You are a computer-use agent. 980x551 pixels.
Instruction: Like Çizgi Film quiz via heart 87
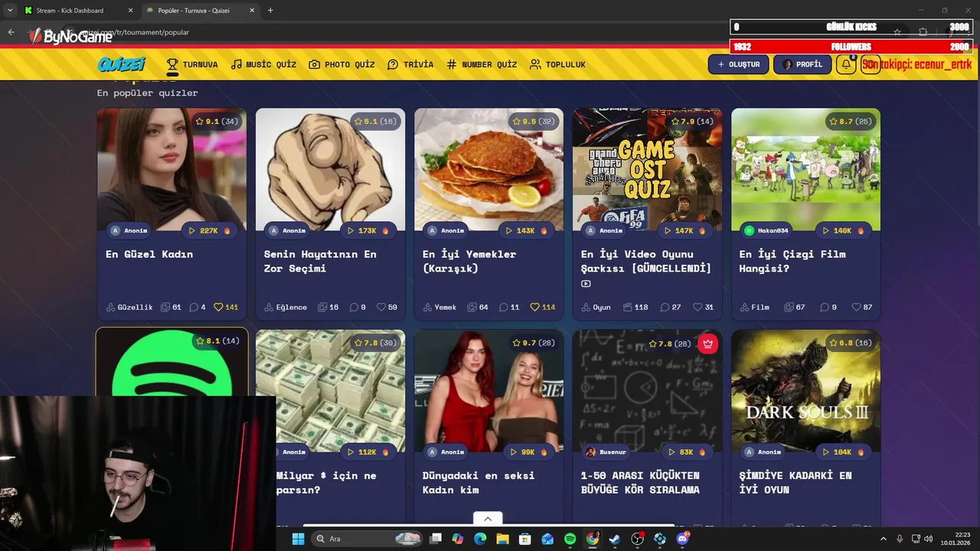pos(861,307)
